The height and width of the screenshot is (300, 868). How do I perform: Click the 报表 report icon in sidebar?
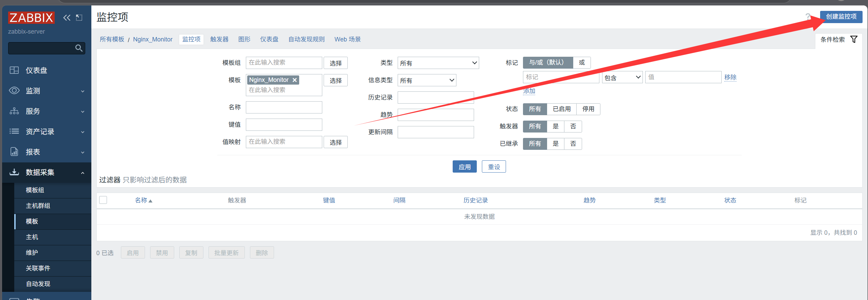14,152
